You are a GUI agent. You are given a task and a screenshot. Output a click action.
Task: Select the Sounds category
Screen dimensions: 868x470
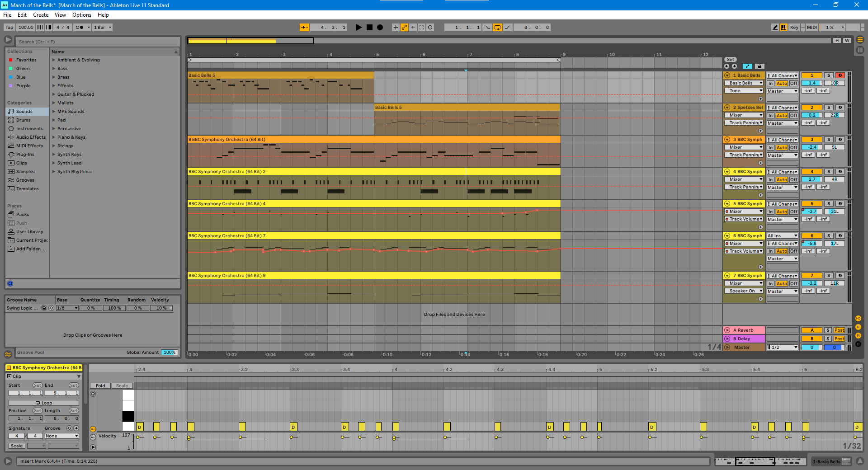tap(27, 112)
